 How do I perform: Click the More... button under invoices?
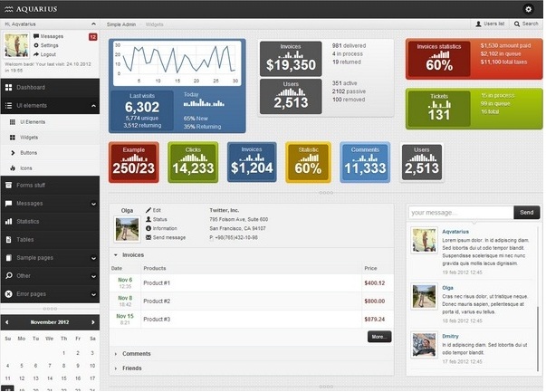coord(379,337)
